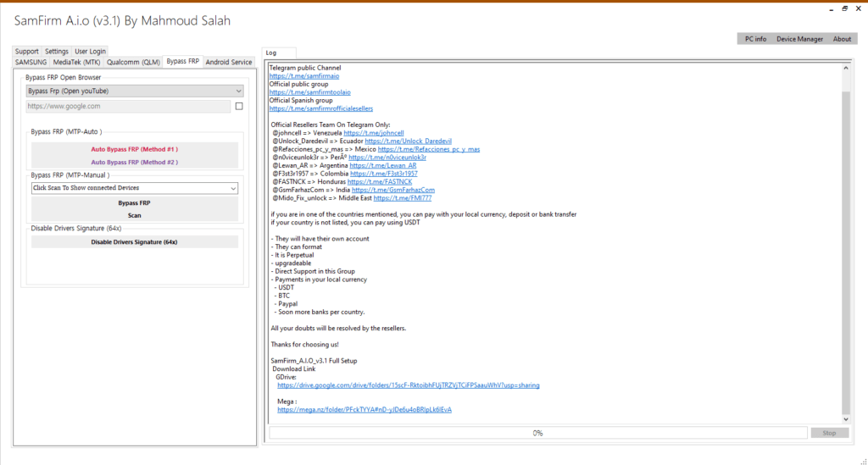
Task: Minimize the SamFirm window
Action: point(832,8)
